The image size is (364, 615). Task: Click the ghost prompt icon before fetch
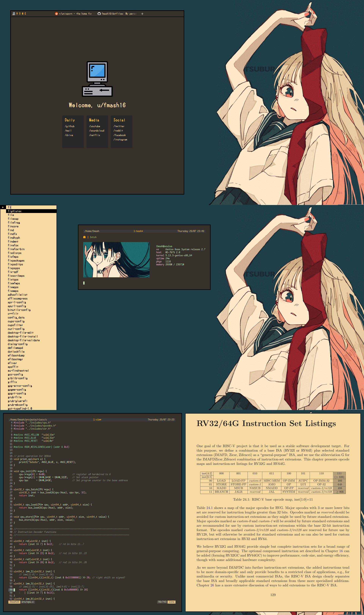click(x=84, y=237)
